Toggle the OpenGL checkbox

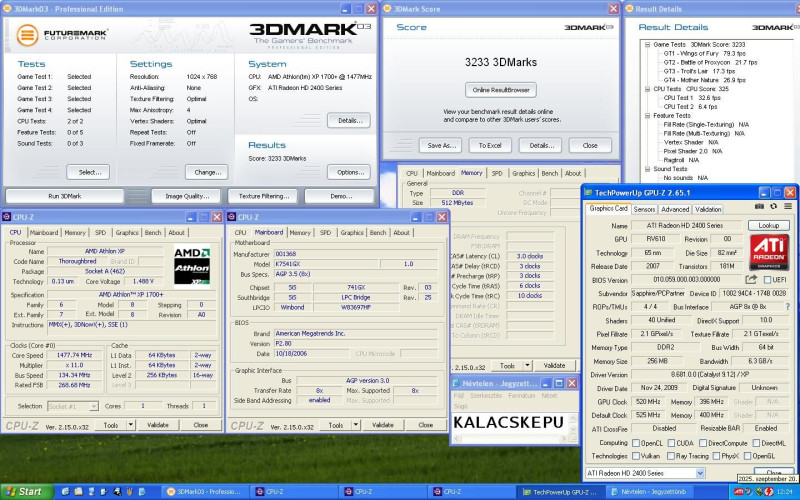[747, 456]
